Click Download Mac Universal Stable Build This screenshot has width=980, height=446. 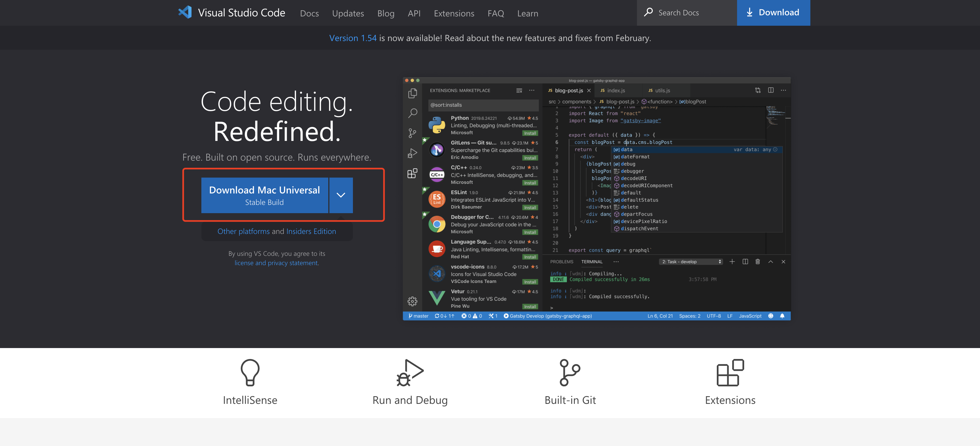[264, 195]
